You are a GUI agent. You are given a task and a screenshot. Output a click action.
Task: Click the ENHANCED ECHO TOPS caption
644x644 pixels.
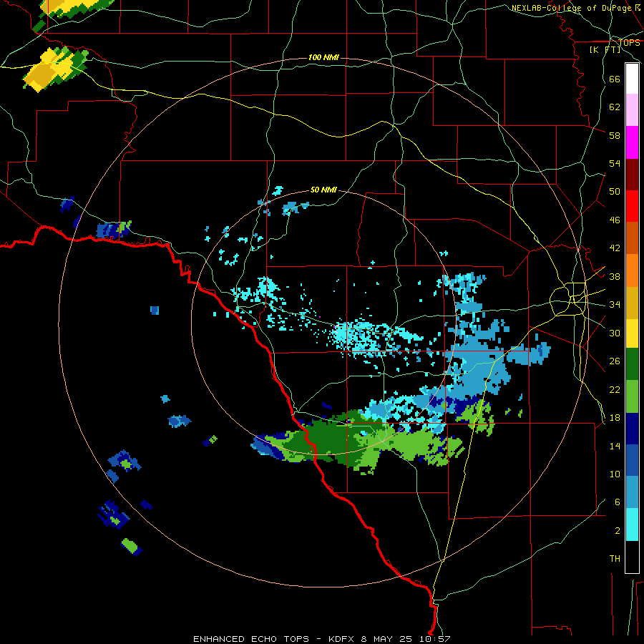tap(251, 639)
